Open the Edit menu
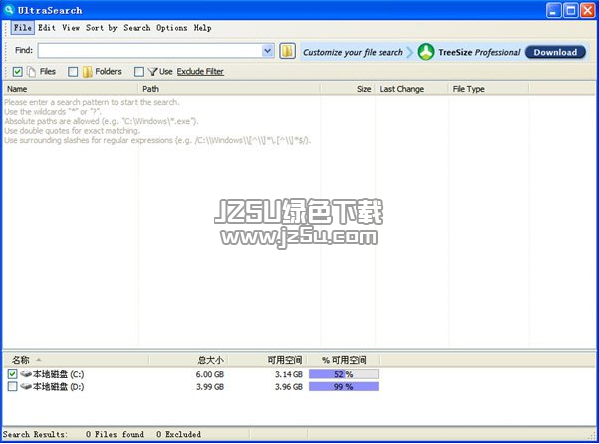Screen dimensions: 599x444 tap(47, 28)
